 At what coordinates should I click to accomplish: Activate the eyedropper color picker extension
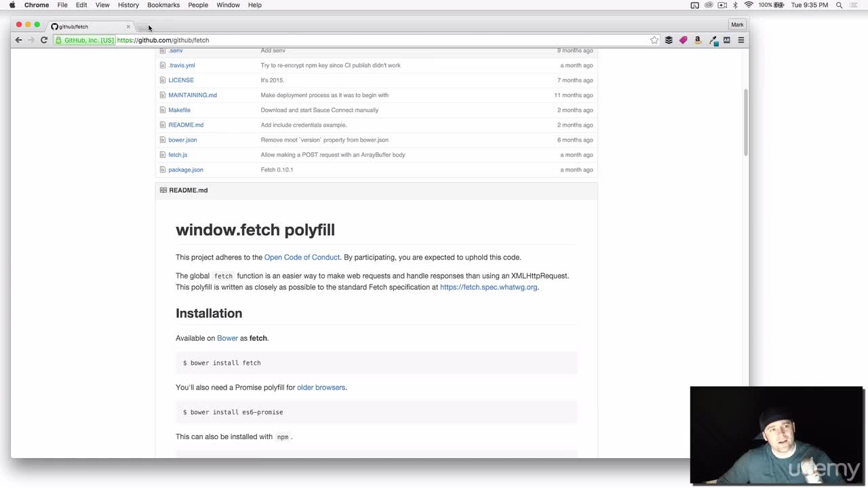[713, 41]
